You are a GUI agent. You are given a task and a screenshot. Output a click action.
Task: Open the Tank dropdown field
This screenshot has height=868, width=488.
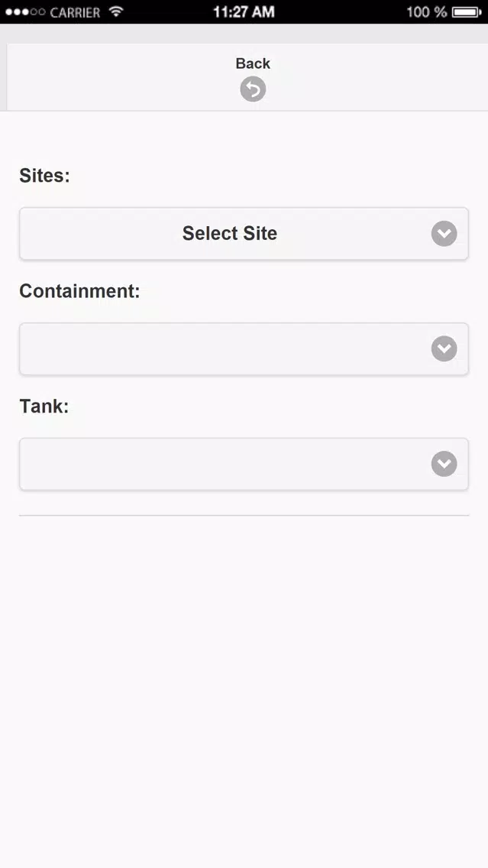click(x=244, y=464)
